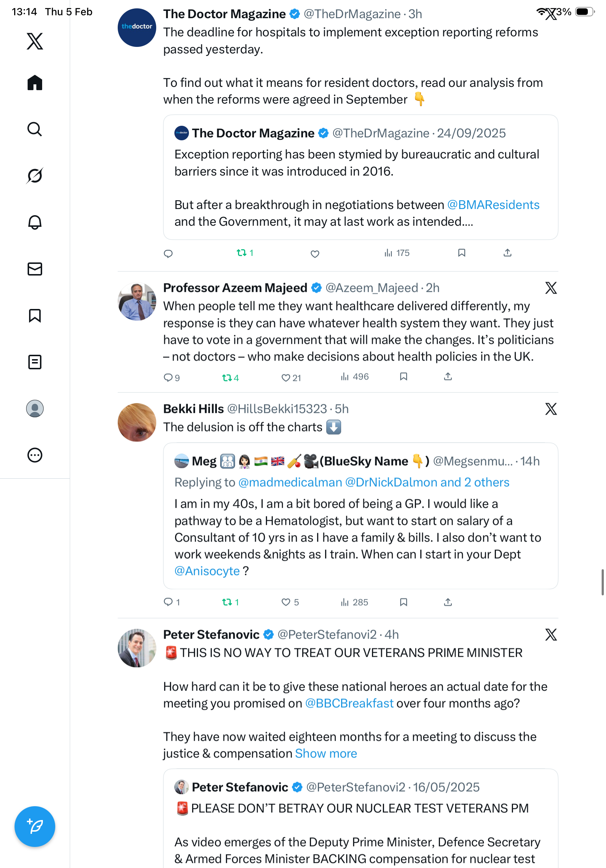The image size is (606, 868).
Task: Open more options in sidebar
Action: (35, 455)
